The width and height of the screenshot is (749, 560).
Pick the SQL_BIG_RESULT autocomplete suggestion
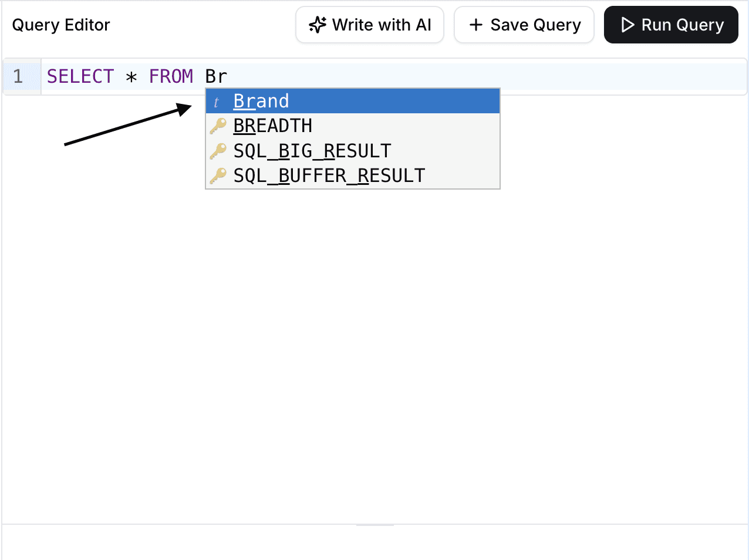point(353,151)
